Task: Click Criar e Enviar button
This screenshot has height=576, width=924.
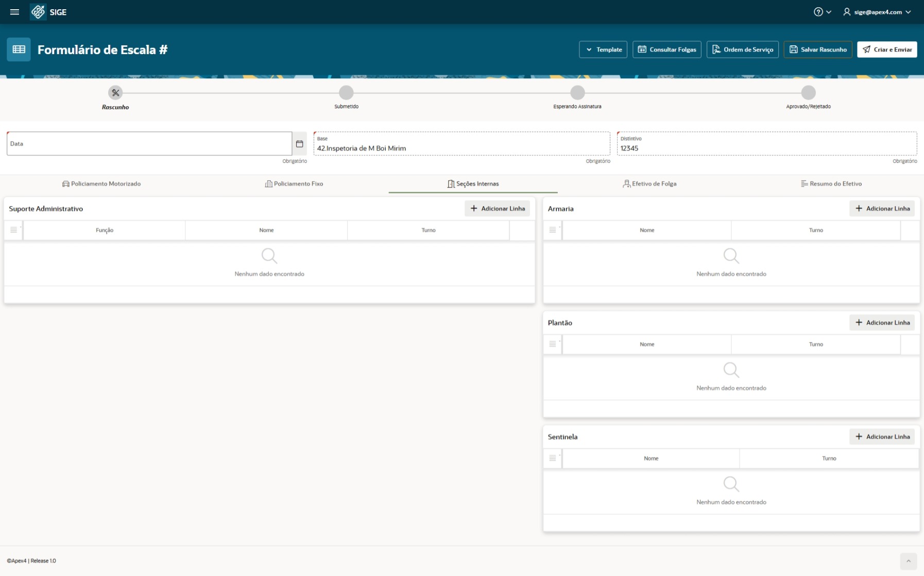Action: pyautogui.click(x=887, y=49)
